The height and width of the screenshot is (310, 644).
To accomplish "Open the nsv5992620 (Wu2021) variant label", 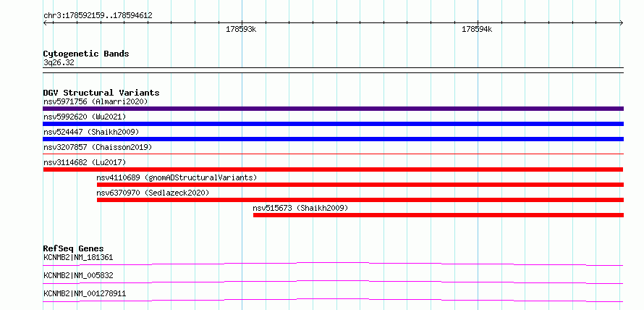I will pyautogui.click(x=85, y=117).
